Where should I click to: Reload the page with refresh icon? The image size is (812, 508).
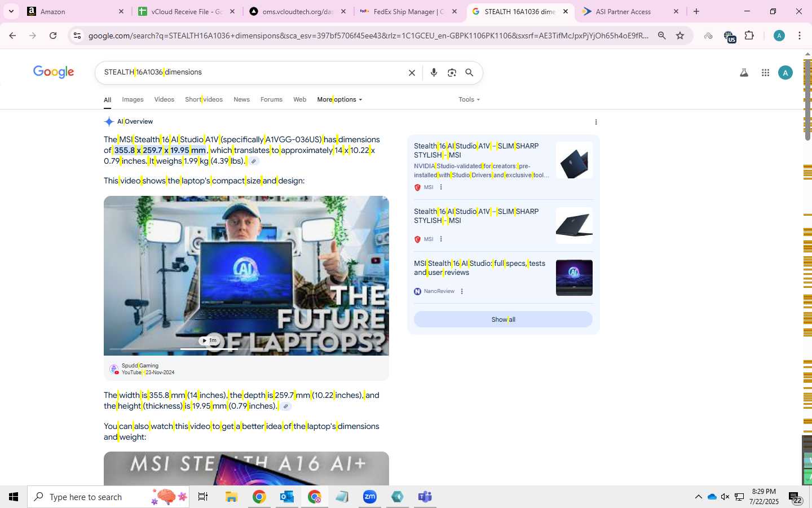[53, 36]
